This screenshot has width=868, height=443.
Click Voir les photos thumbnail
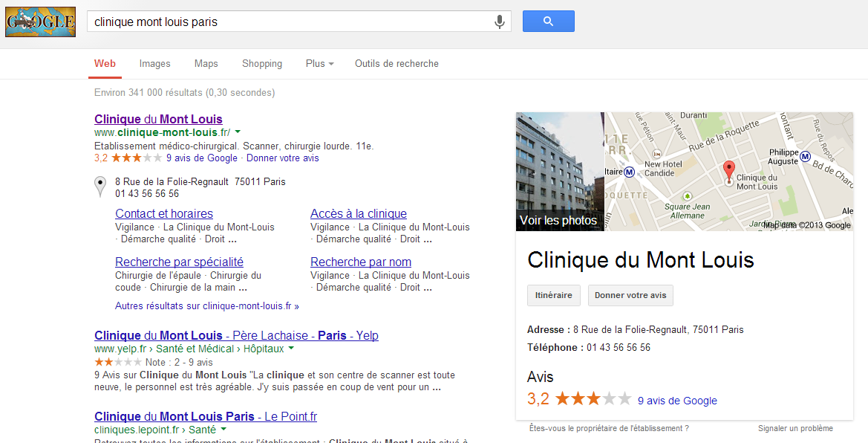point(560,172)
